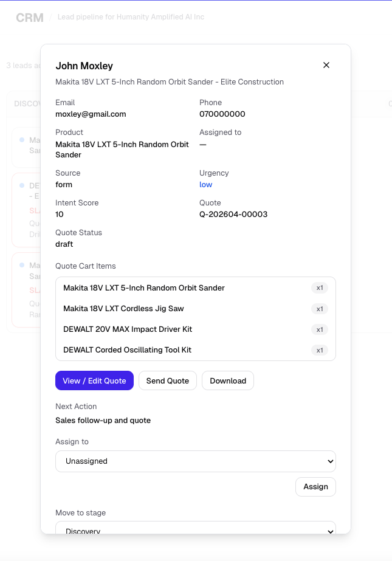
Task: Click the Intent Score value 10
Action: pos(60,215)
